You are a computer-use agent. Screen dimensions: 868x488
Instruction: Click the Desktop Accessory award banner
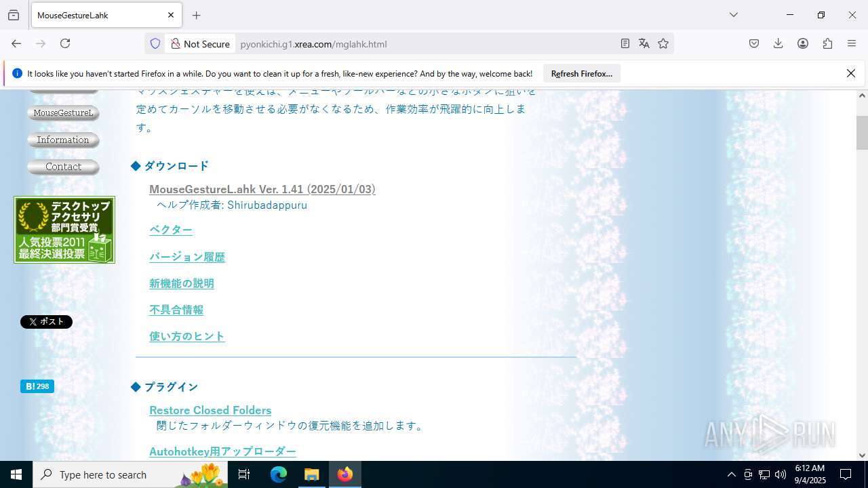point(64,230)
